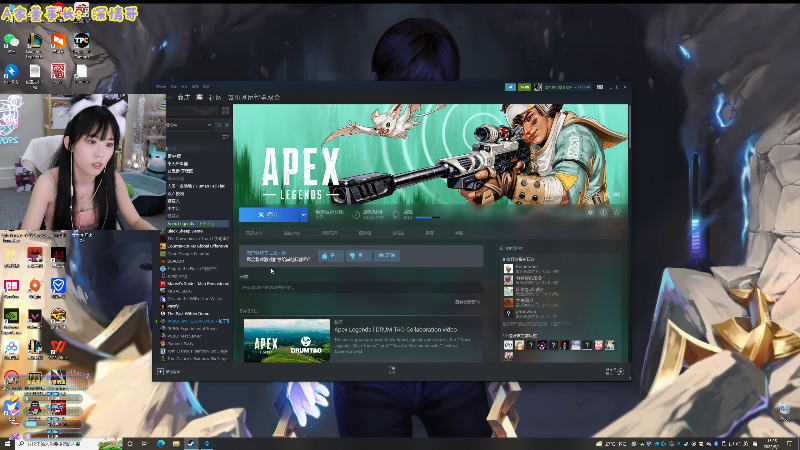Select 'Jump King' in the library list
The width and height of the screenshot is (800, 450).
point(177,276)
